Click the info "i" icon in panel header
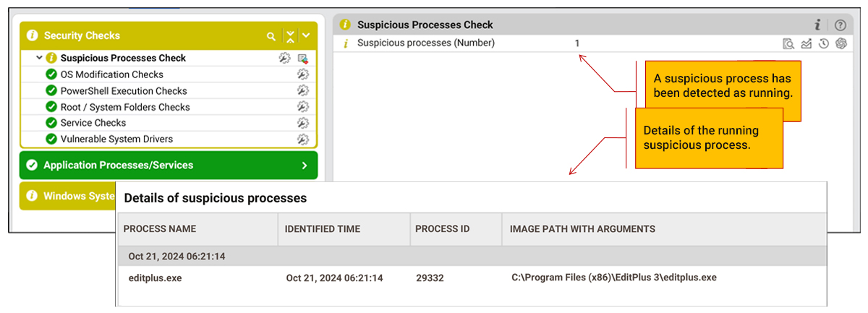The width and height of the screenshot is (868, 313). [x=817, y=25]
